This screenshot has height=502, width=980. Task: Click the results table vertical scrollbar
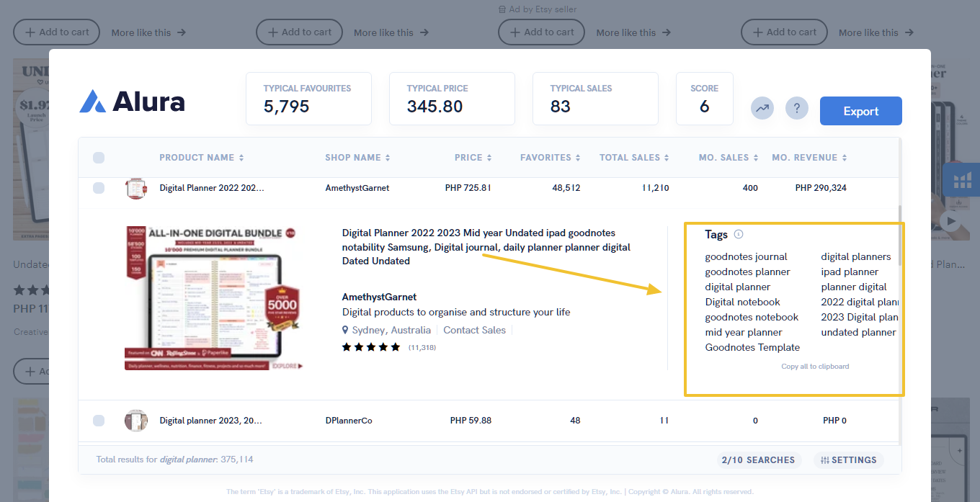point(899,236)
